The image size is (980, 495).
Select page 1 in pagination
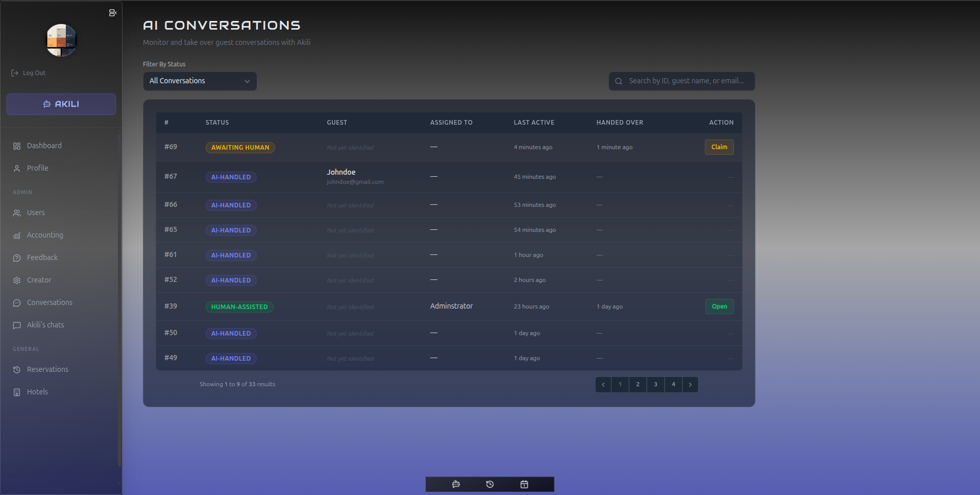tap(620, 385)
